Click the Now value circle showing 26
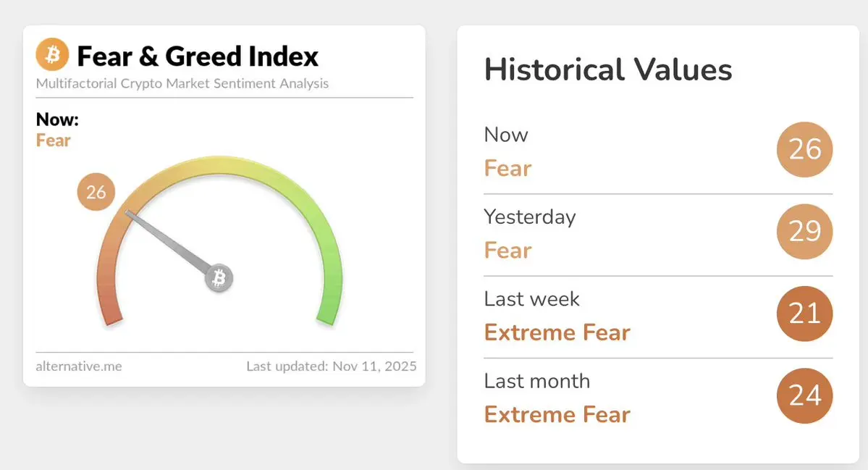Image resolution: width=868 pixels, height=470 pixels. pos(804,149)
